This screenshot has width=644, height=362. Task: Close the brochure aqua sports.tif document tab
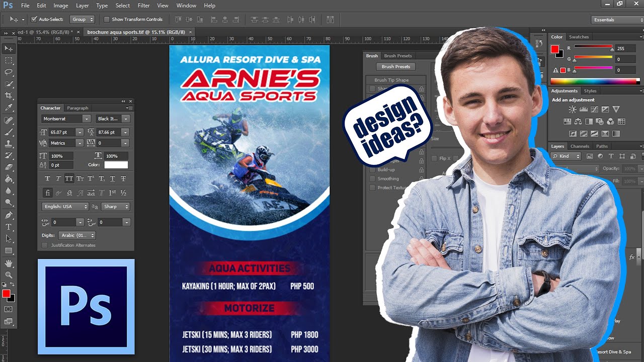pos(191,32)
